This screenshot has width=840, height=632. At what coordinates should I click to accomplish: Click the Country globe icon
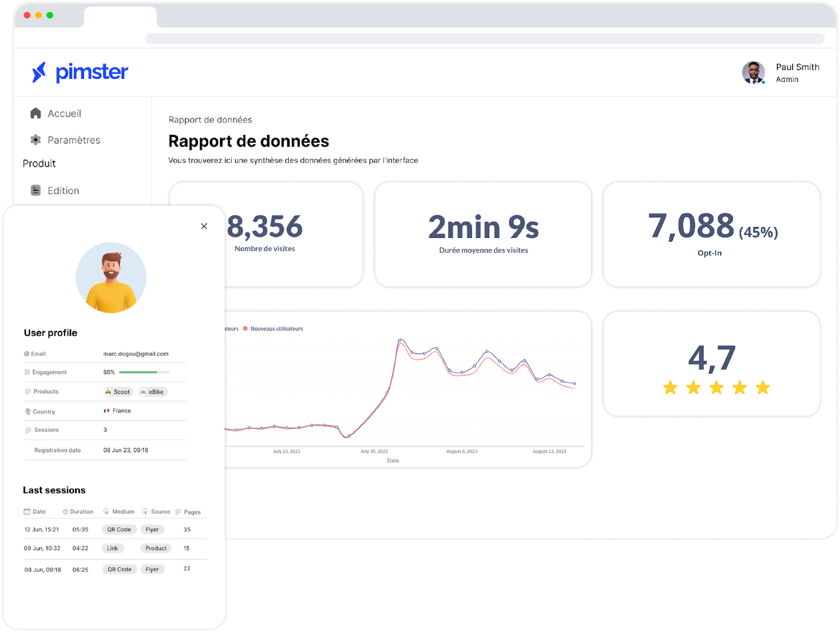pyautogui.click(x=27, y=411)
